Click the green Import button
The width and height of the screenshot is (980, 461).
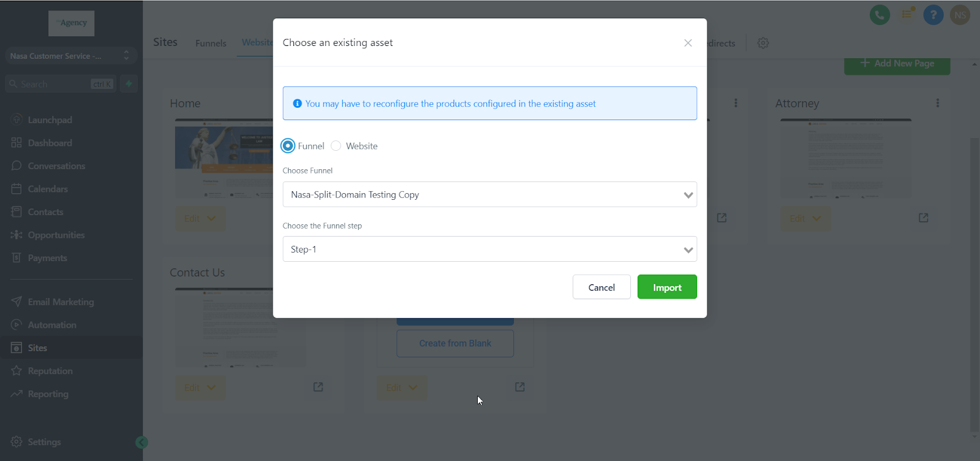667,287
